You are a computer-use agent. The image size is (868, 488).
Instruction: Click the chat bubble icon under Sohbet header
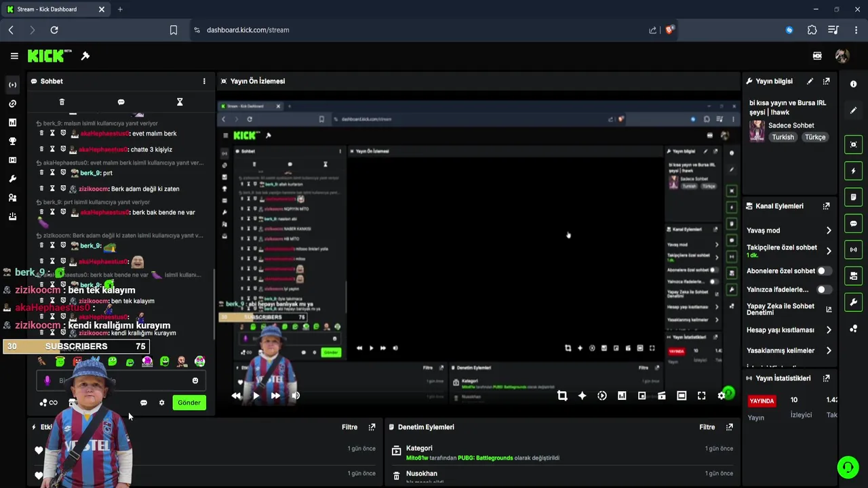click(x=121, y=102)
